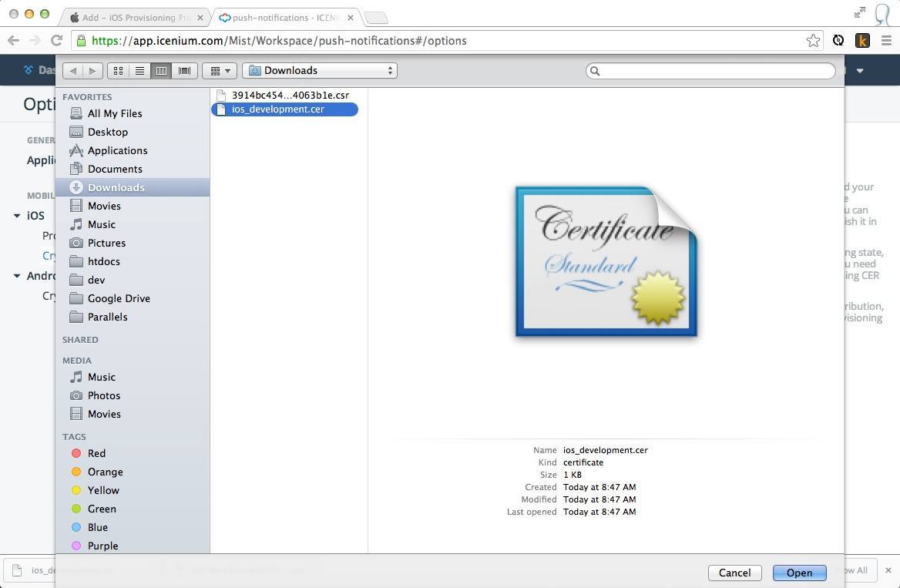900x588 pixels.
Task: Collapse the iOS tree section
Action: [17, 216]
